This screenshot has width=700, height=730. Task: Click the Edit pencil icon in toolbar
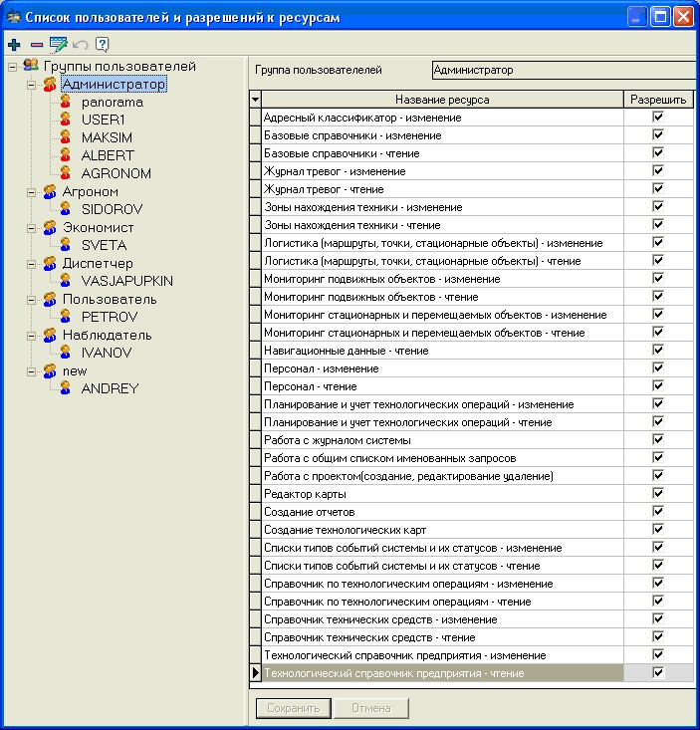click(x=59, y=45)
